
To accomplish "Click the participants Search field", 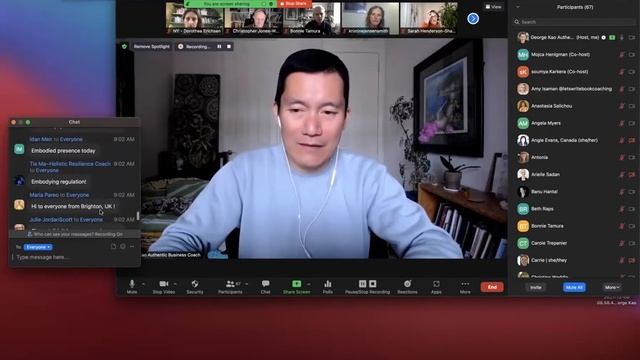I will pyautogui.click(x=574, y=22).
